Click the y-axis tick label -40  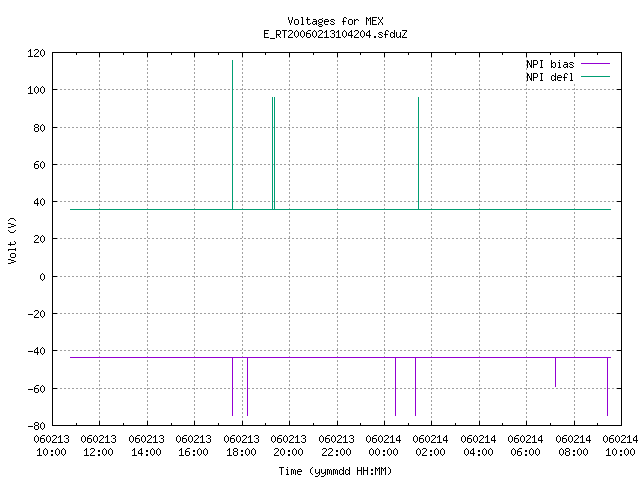coord(36,351)
